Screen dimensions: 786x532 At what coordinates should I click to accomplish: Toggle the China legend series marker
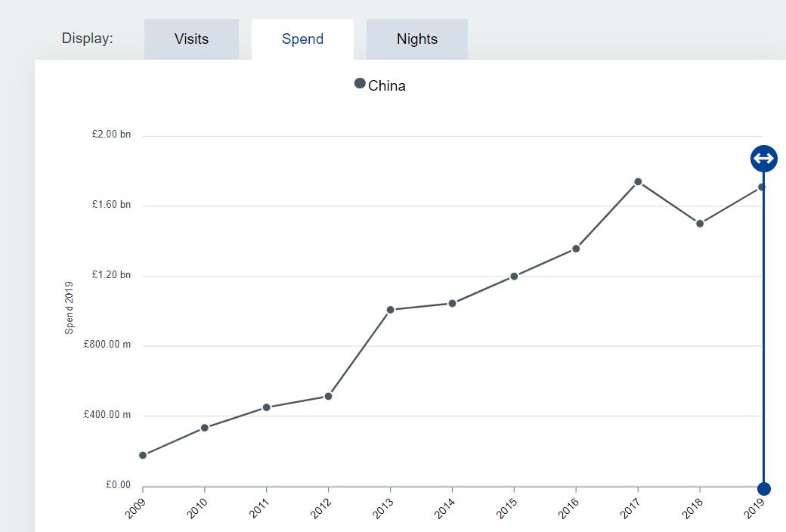[360, 83]
